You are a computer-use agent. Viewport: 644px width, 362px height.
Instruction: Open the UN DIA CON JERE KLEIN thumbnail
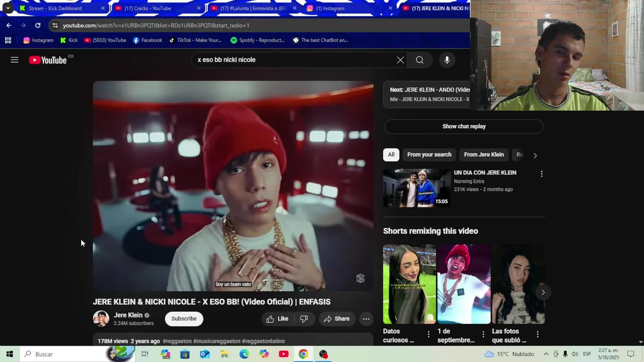pos(417,188)
